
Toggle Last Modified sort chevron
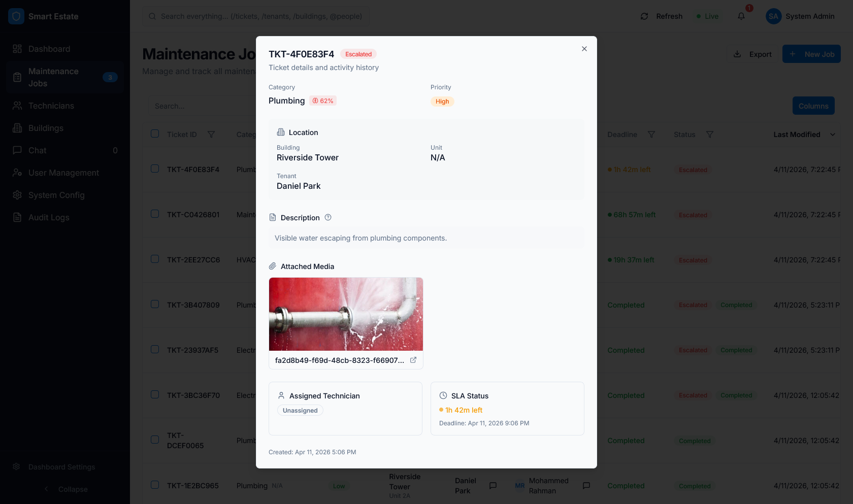[833, 135]
